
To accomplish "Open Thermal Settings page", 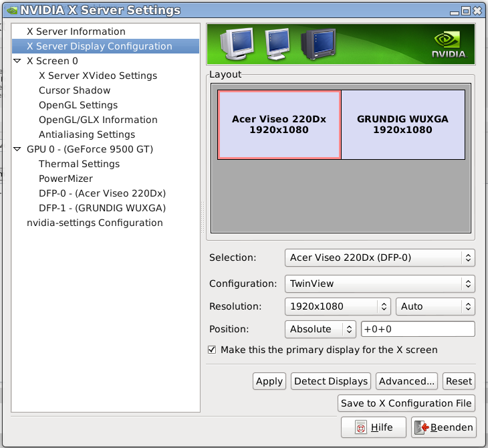I will point(79,164).
